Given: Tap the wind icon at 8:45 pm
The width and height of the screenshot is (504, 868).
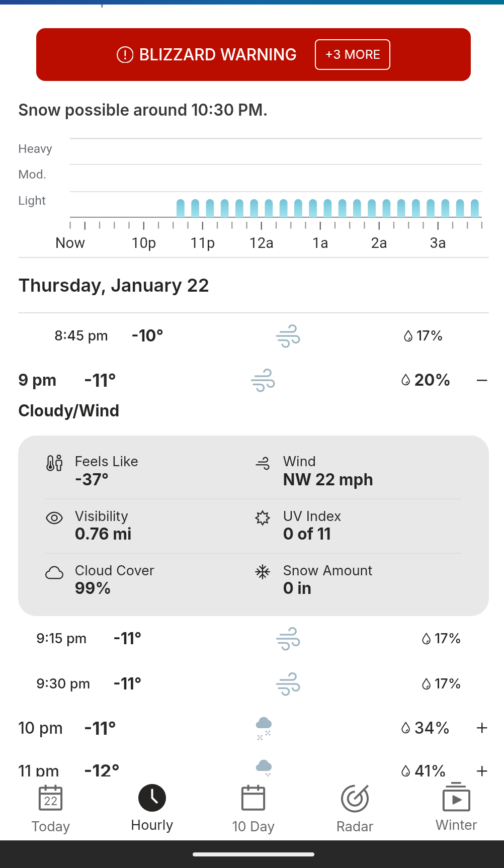Looking at the screenshot, I should tap(288, 336).
